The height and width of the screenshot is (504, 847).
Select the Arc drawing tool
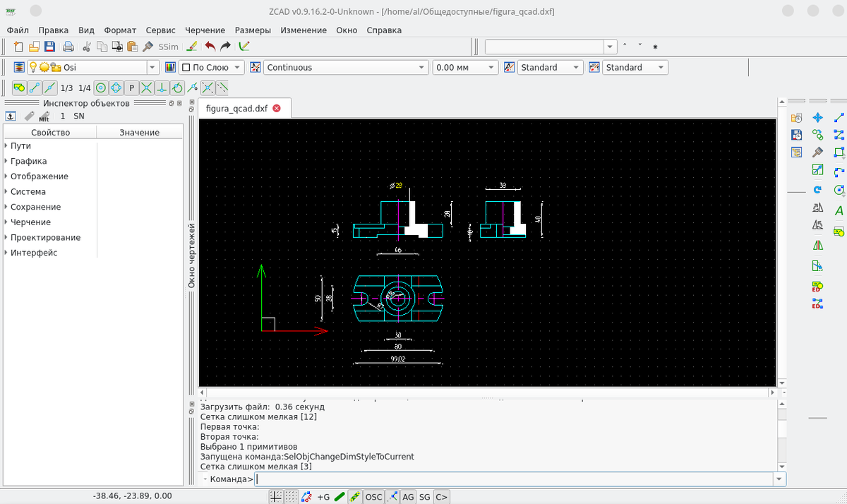[x=839, y=172]
